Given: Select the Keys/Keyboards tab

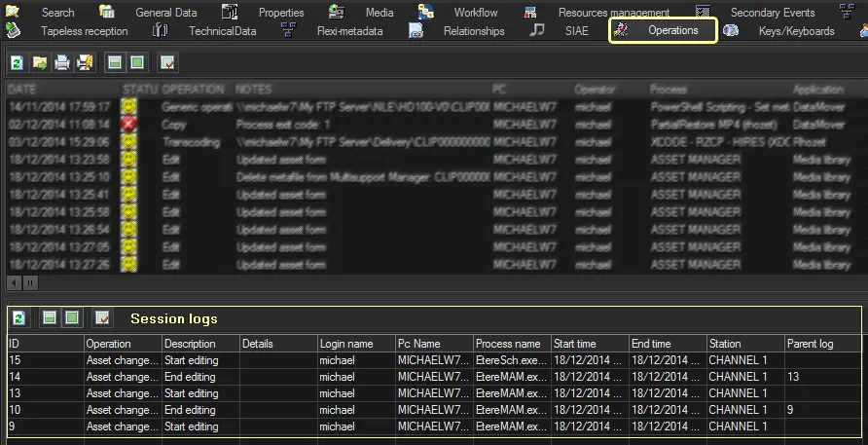Looking at the screenshot, I should (x=796, y=30).
